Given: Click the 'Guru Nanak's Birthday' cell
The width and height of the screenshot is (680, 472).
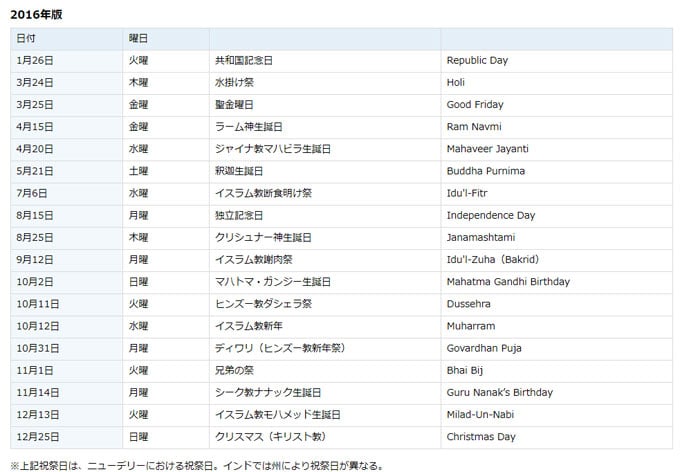Looking at the screenshot, I should (x=557, y=393).
